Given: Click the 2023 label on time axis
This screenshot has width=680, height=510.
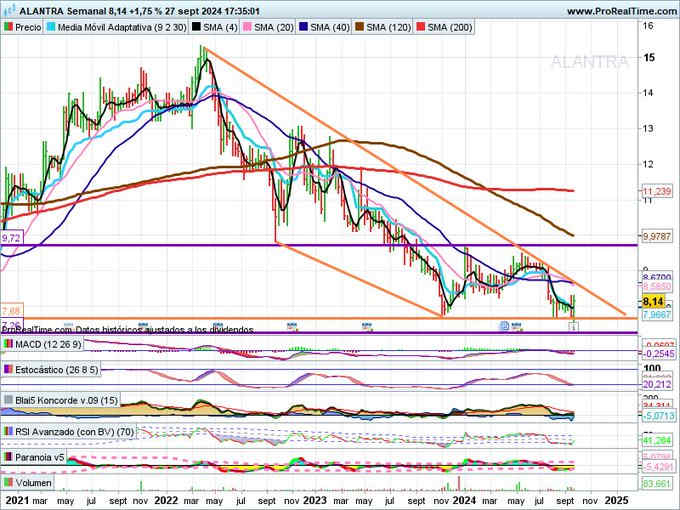Looking at the screenshot, I should tap(315, 500).
